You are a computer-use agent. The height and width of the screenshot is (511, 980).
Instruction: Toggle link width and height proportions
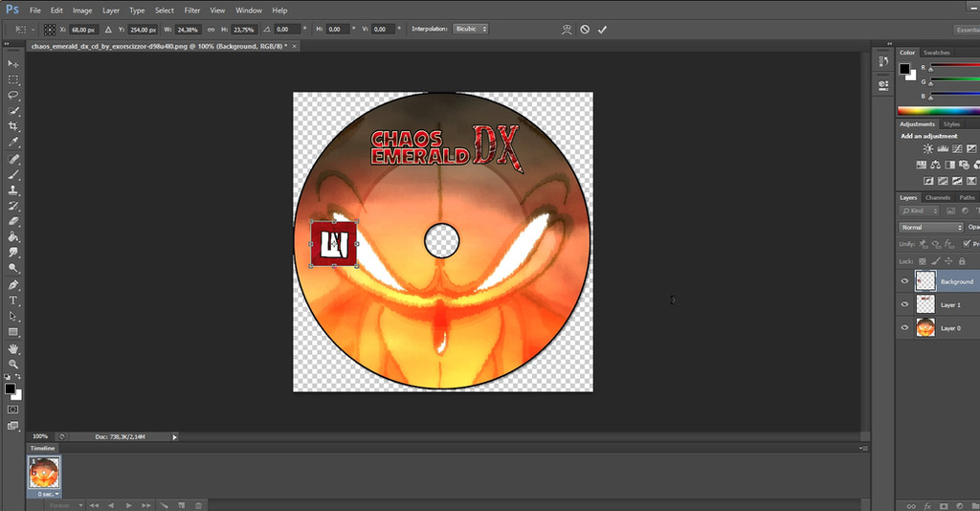tap(211, 30)
